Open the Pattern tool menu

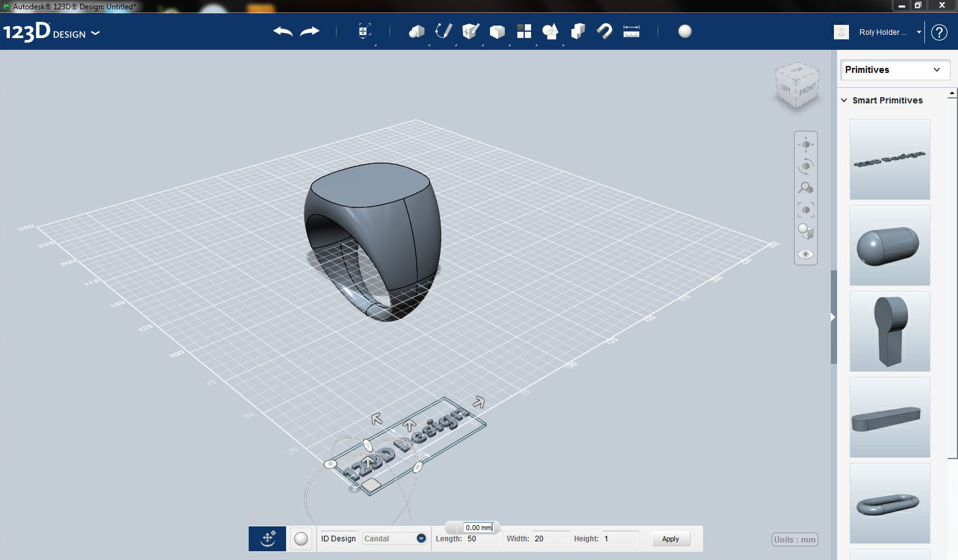(x=524, y=31)
